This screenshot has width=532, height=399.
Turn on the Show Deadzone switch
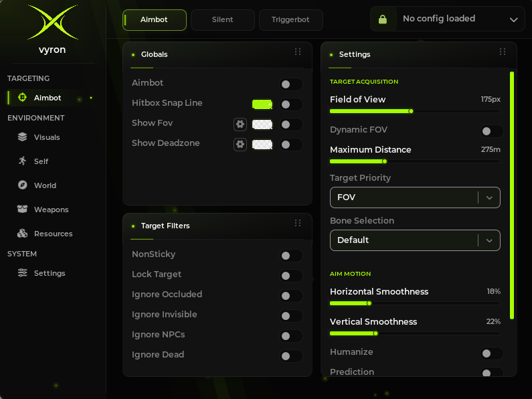[291, 145]
